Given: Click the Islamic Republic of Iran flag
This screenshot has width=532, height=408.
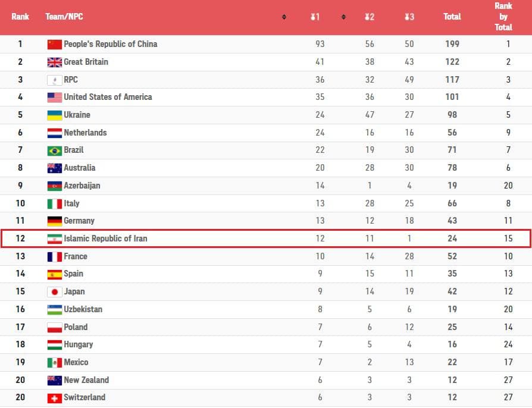Looking at the screenshot, I should (55, 239).
